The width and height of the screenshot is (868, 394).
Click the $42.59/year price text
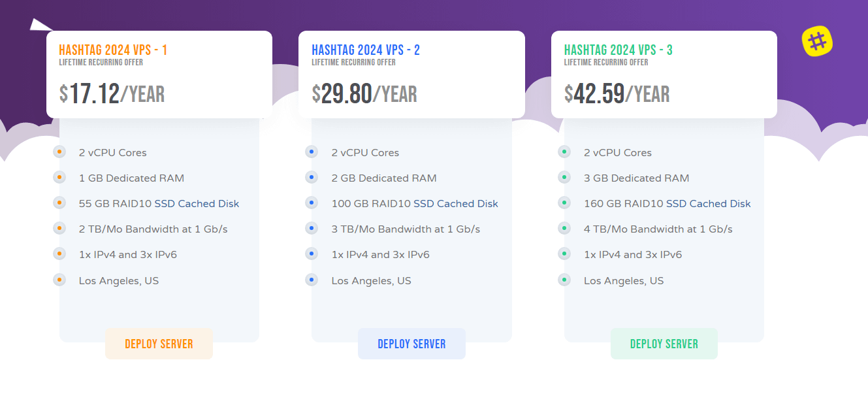click(617, 94)
